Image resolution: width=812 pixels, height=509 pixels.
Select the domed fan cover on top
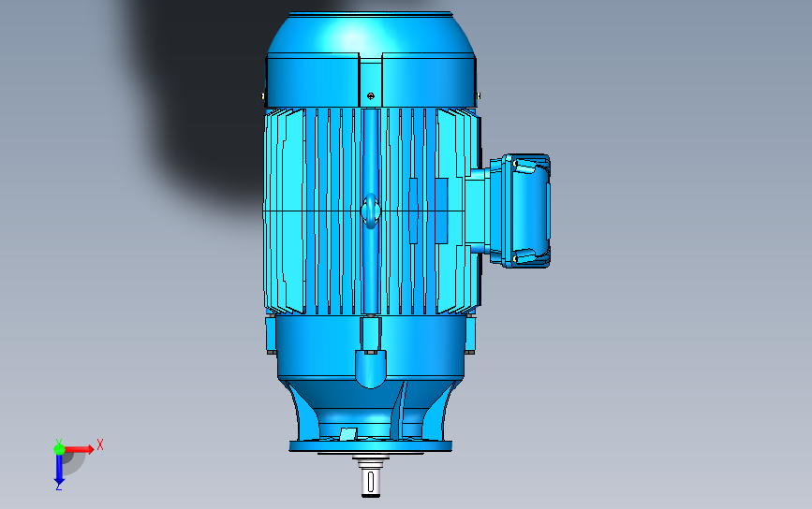pyautogui.click(x=371, y=60)
